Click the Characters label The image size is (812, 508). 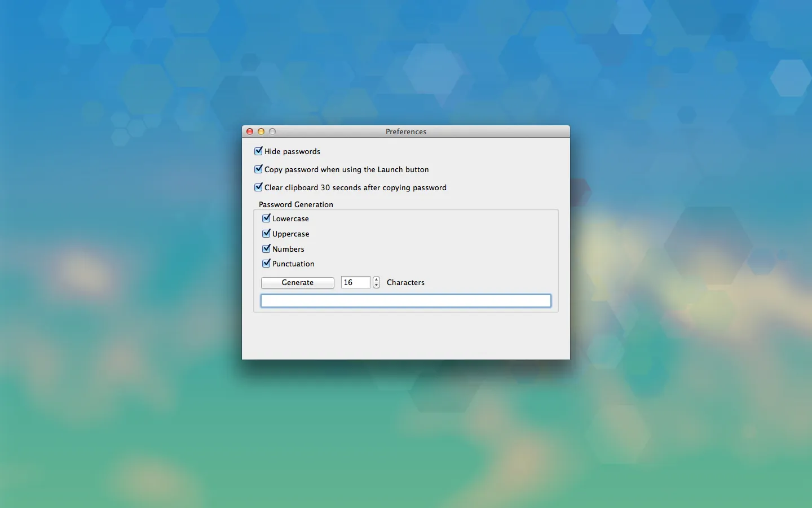(405, 282)
